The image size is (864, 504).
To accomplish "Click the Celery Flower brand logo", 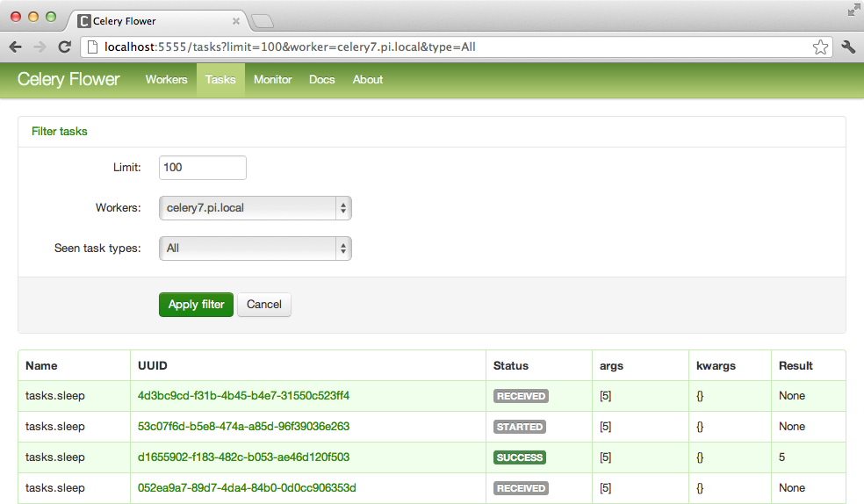I will pyautogui.click(x=68, y=79).
